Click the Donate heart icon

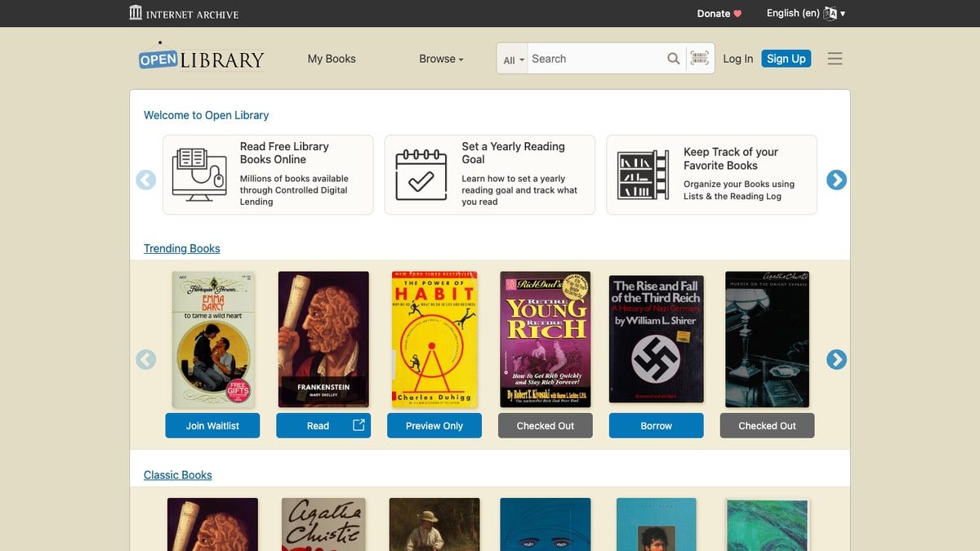pos(737,14)
